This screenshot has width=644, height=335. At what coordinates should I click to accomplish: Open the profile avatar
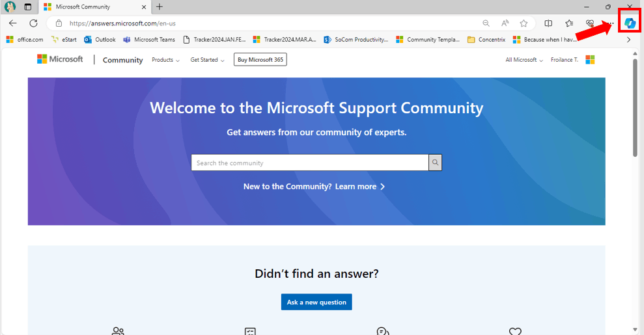click(10, 7)
